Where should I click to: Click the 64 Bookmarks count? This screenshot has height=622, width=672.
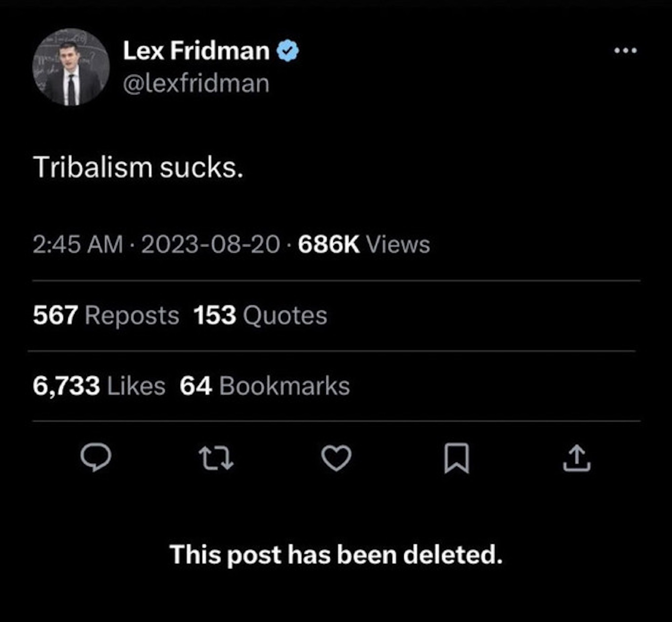coord(265,386)
